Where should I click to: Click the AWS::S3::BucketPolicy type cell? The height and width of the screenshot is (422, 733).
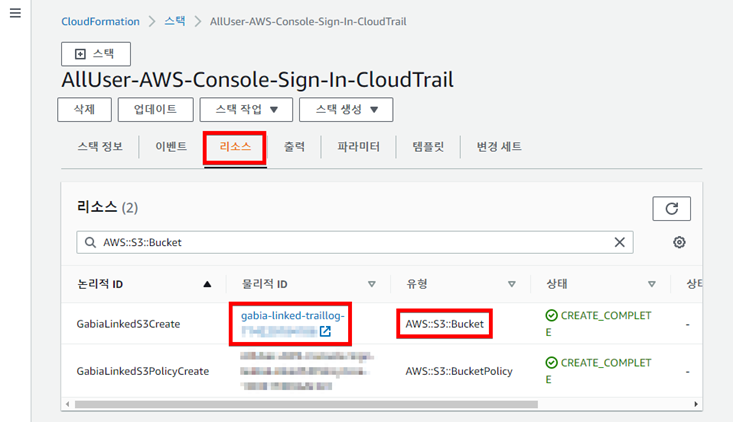pos(459,371)
